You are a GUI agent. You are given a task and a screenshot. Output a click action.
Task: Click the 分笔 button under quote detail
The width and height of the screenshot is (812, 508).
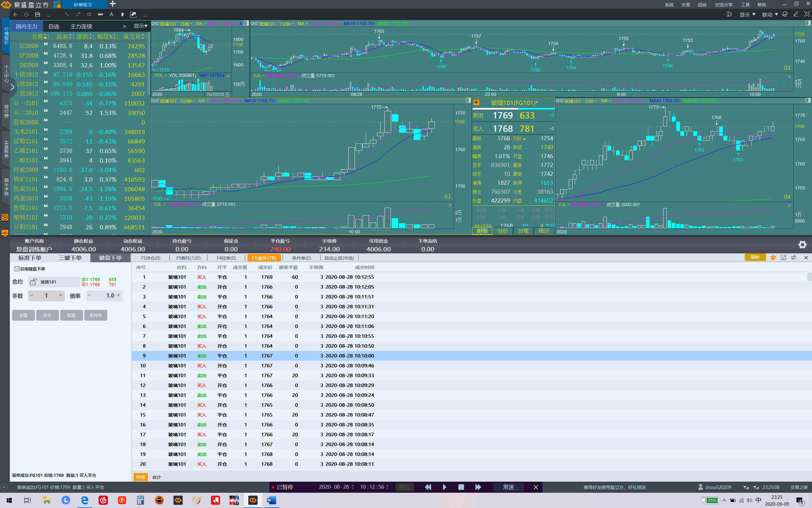pyautogui.click(x=523, y=231)
